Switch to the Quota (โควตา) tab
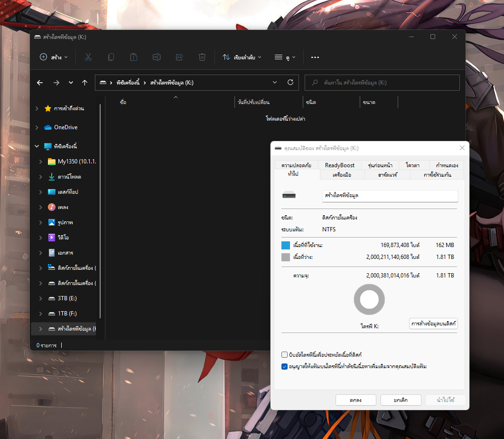Image resolution: width=504 pixels, height=439 pixels. 413,165
